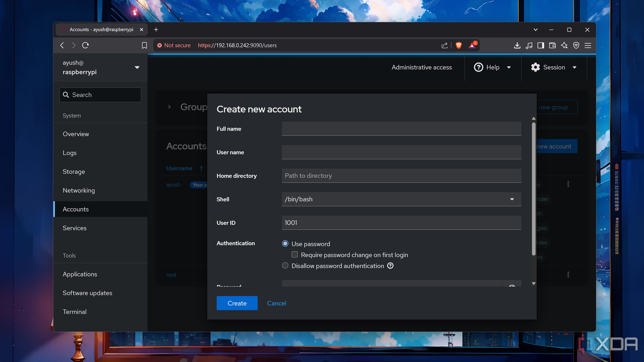Open the downloads icon in the toolbar
644x362 pixels.
(x=517, y=45)
